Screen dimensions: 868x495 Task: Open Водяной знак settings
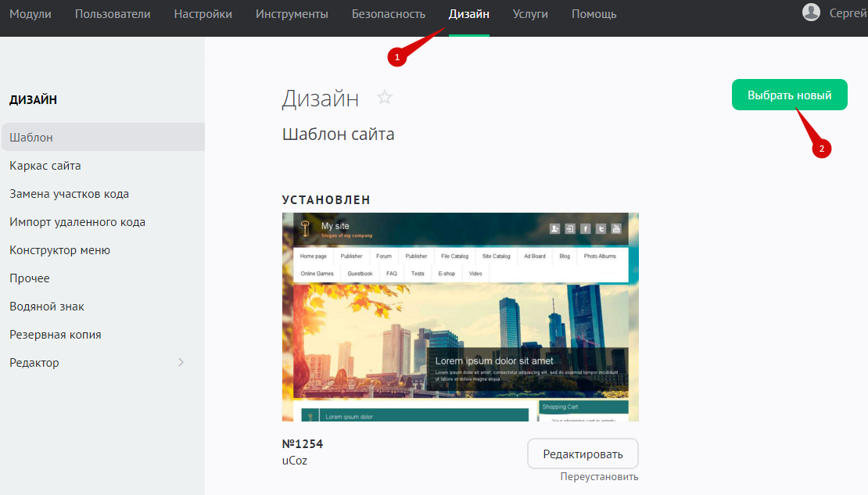[47, 307]
